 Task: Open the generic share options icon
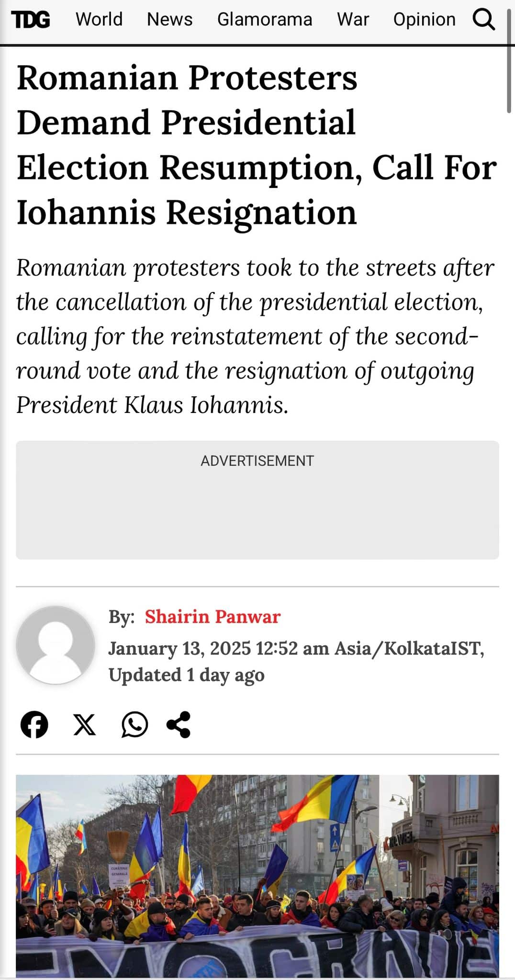point(179,724)
